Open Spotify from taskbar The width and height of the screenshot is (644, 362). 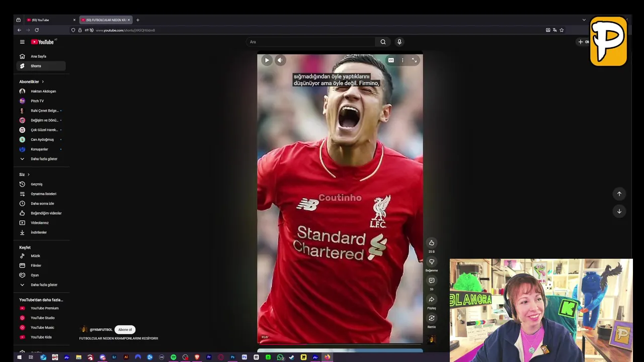coord(174,357)
